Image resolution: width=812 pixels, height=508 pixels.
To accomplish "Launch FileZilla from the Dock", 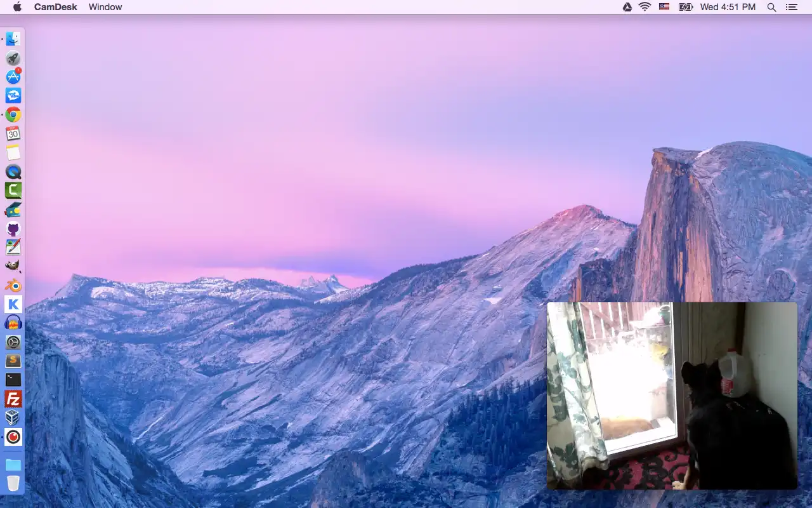I will (x=13, y=399).
